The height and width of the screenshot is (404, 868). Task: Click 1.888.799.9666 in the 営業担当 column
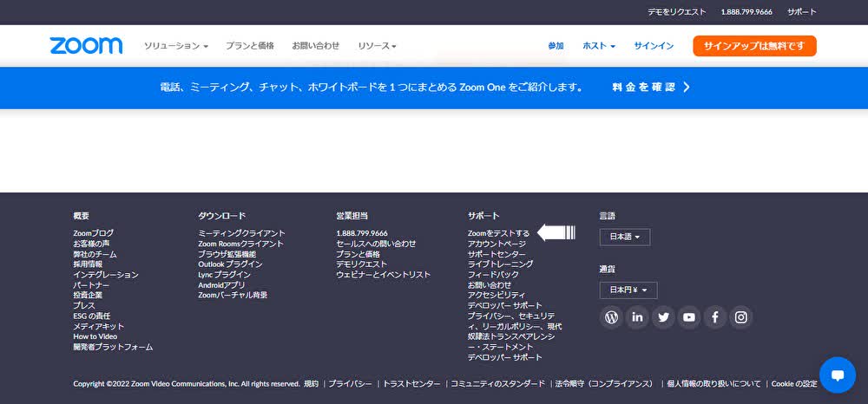point(362,233)
